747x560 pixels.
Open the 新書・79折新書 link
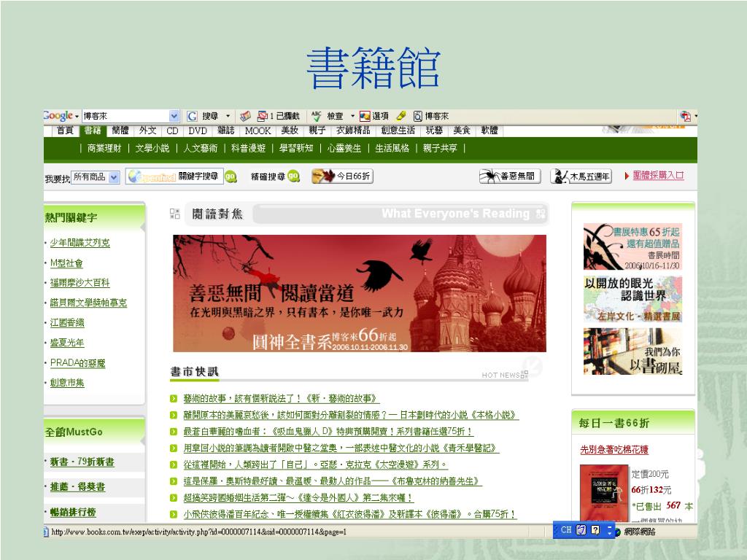[x=82, y=462]
